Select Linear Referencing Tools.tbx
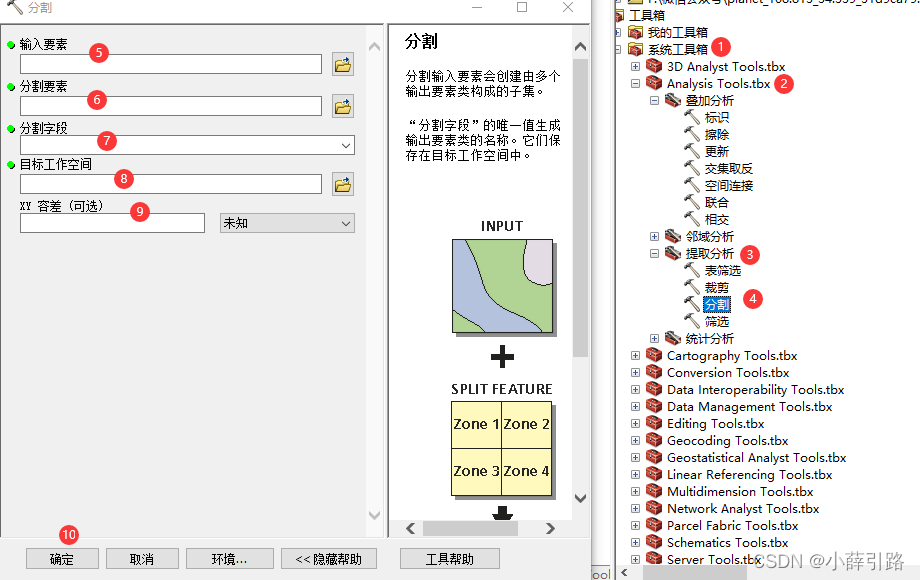Screen dimensions: 920x580 coord(749,474)
